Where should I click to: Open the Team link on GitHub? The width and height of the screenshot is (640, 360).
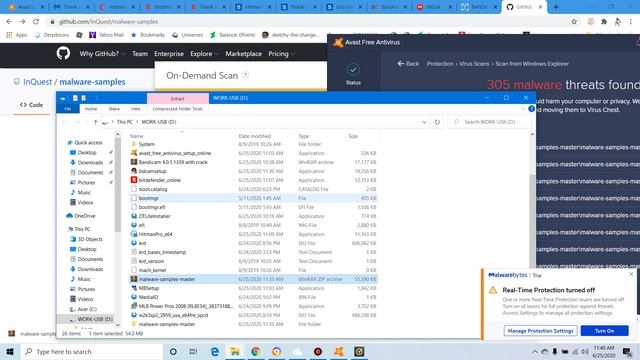click(x=140, y=53)
